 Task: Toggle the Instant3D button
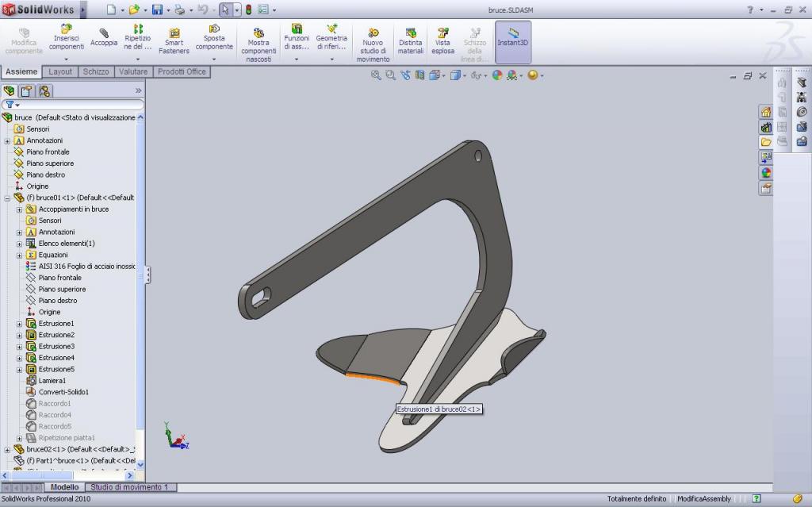(x=513, y=41)
